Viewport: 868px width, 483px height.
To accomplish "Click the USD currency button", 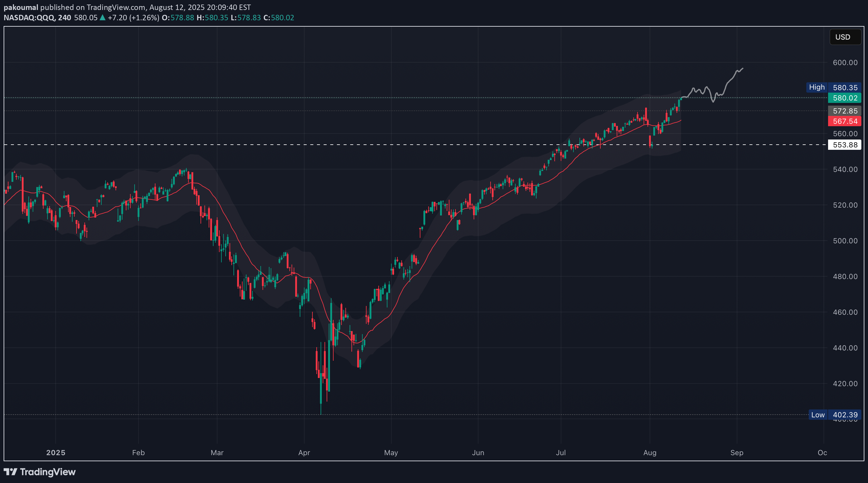I will click(845, 37).
